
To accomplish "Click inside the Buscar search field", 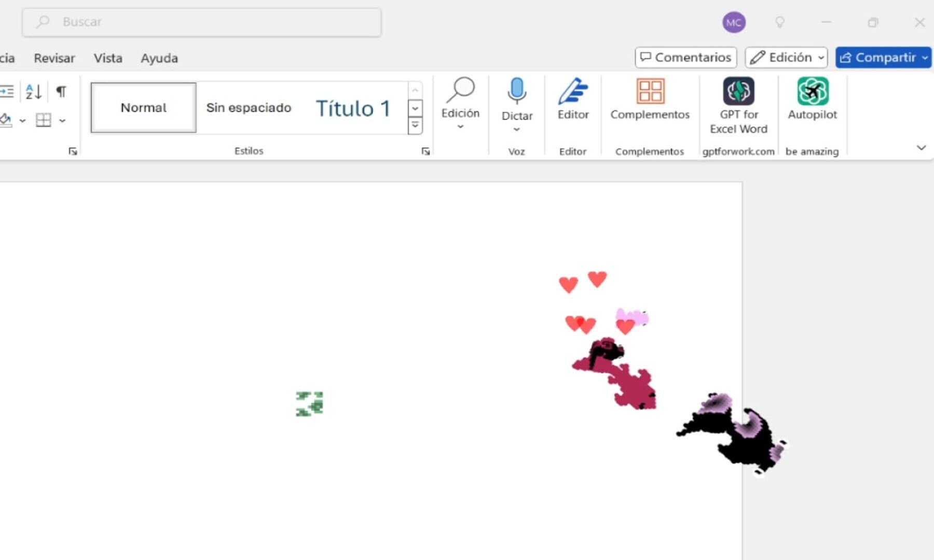I will click(201, 22).
